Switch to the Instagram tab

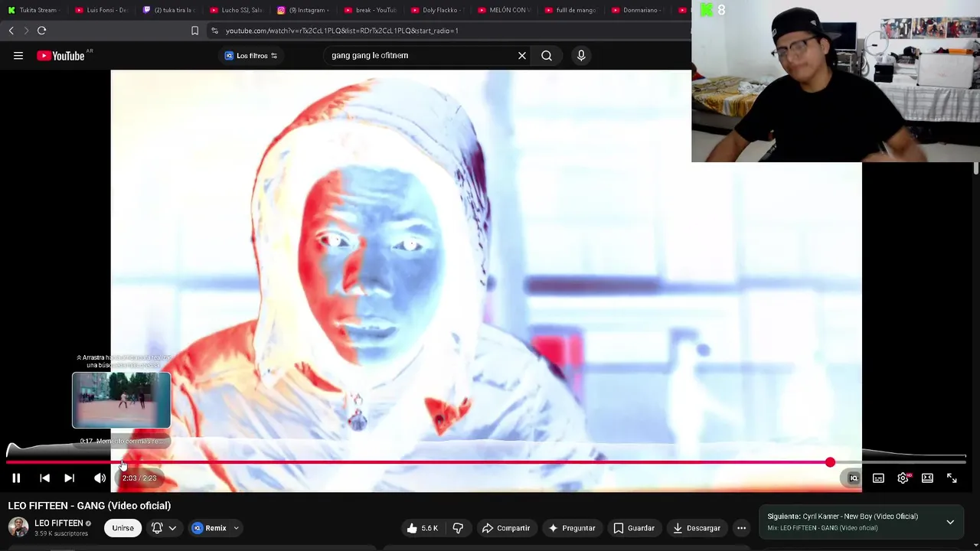[302, 10]
